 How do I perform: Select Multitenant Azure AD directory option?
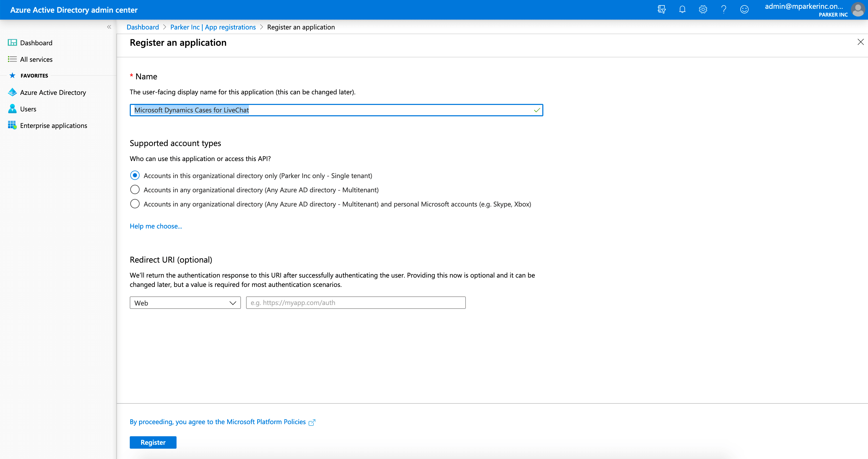[135, 189]
